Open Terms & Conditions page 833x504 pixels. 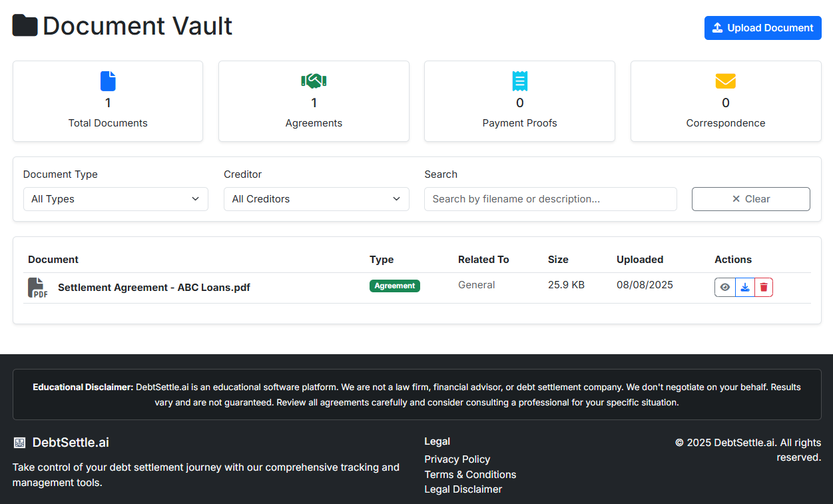pyautogui.click(x=470, y=474)
